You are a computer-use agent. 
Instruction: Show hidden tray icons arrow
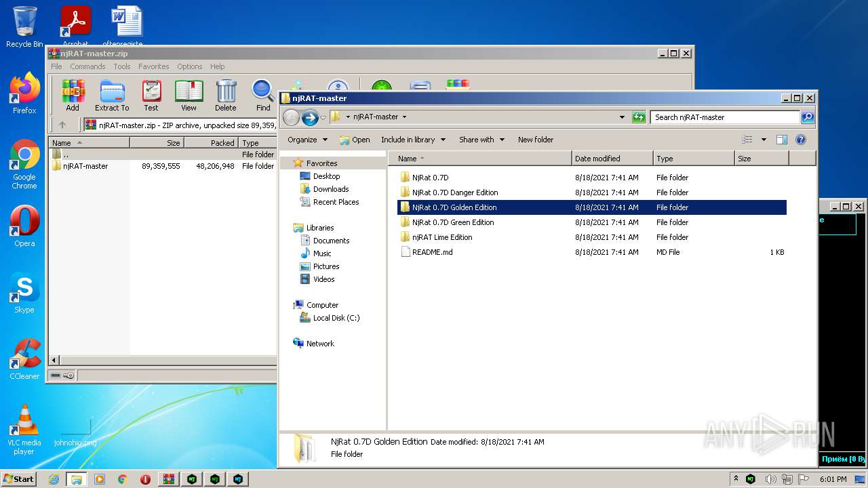coord(736,479)
